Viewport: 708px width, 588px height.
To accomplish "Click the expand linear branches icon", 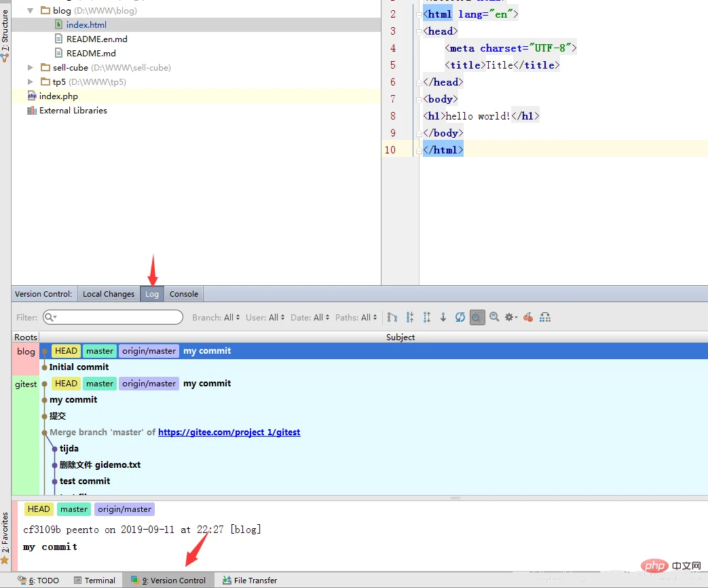I will tap(427, 317).
